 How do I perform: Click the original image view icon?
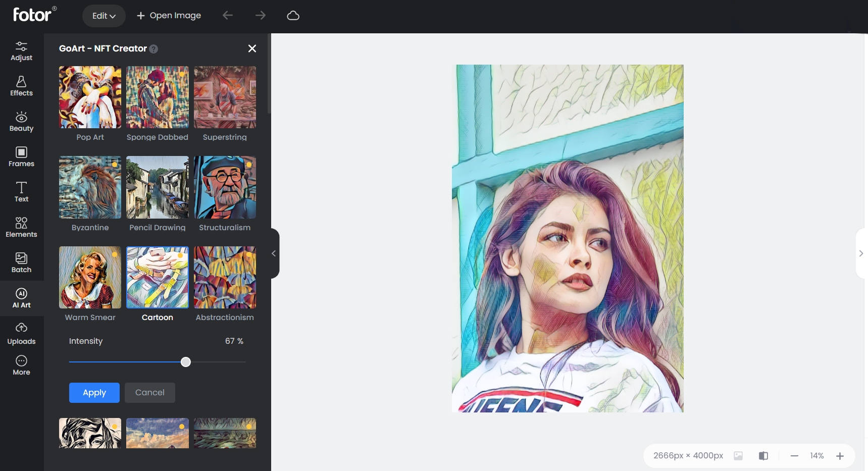[738, 456]
